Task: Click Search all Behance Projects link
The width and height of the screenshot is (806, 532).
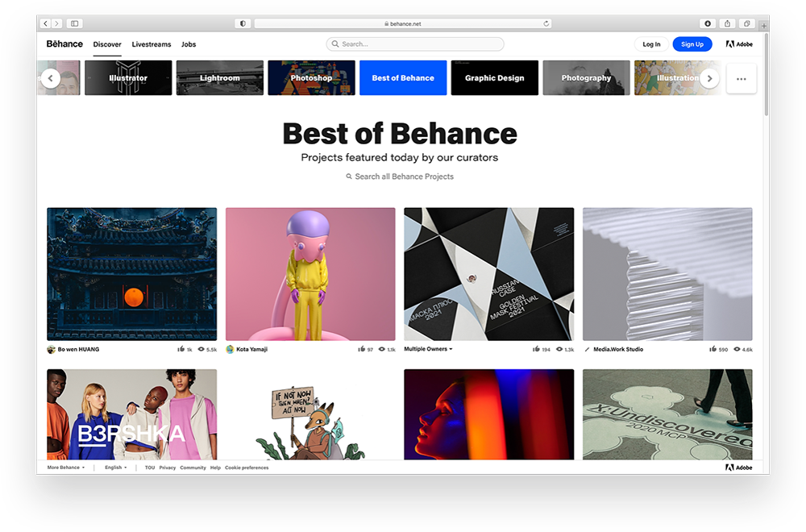Action: click(x=404, y=177)
